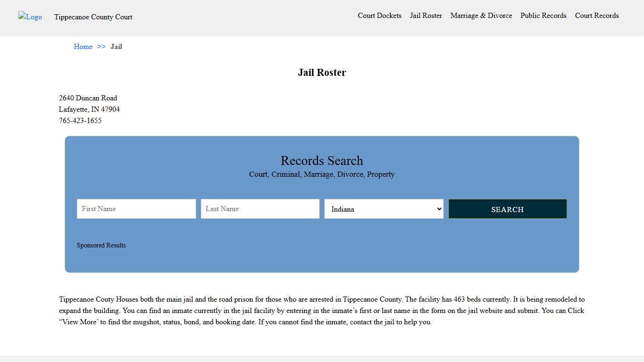Go to Jail Roster in top navigation
The height and width of the screenshot is (362, 644).
pyautogui.click(x=426, y=16)
